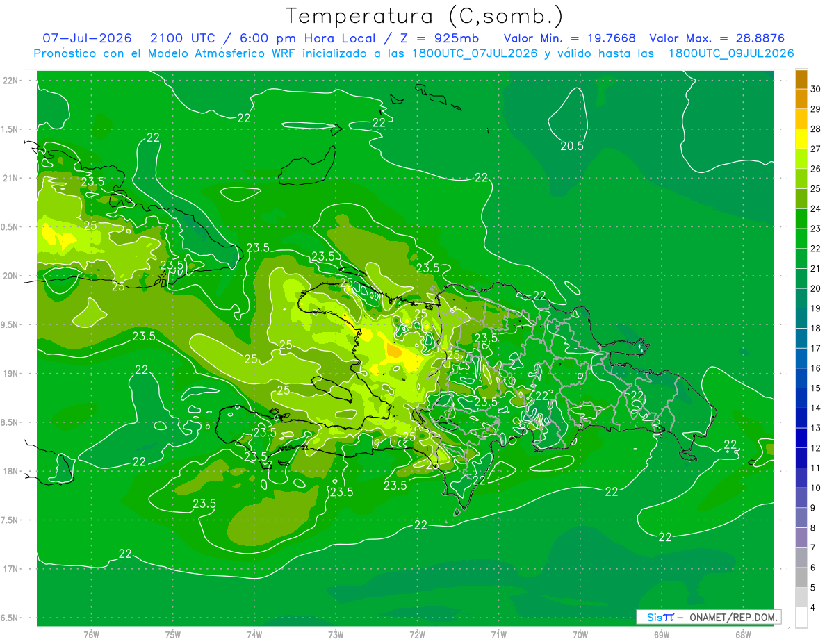Click the gold swatch between 28 and 29

tap(801, 119)
